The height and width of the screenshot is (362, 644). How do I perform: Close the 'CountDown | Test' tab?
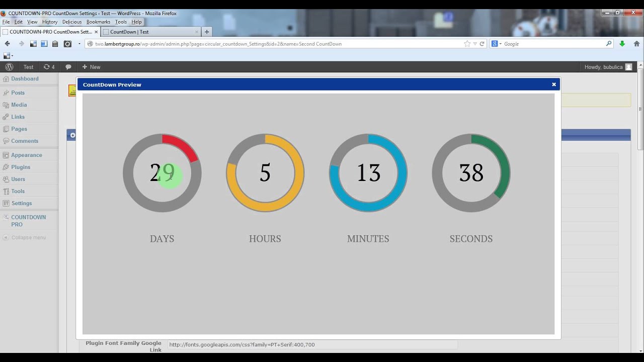[x=196, y=32]
